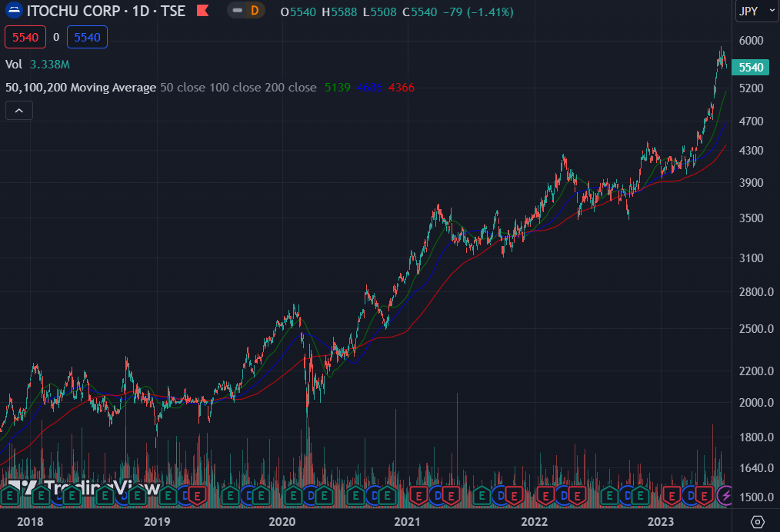The image size is (780, 532).
Task: Select the 50,100,200 Moving Average legend title
Action: [81, 88]
